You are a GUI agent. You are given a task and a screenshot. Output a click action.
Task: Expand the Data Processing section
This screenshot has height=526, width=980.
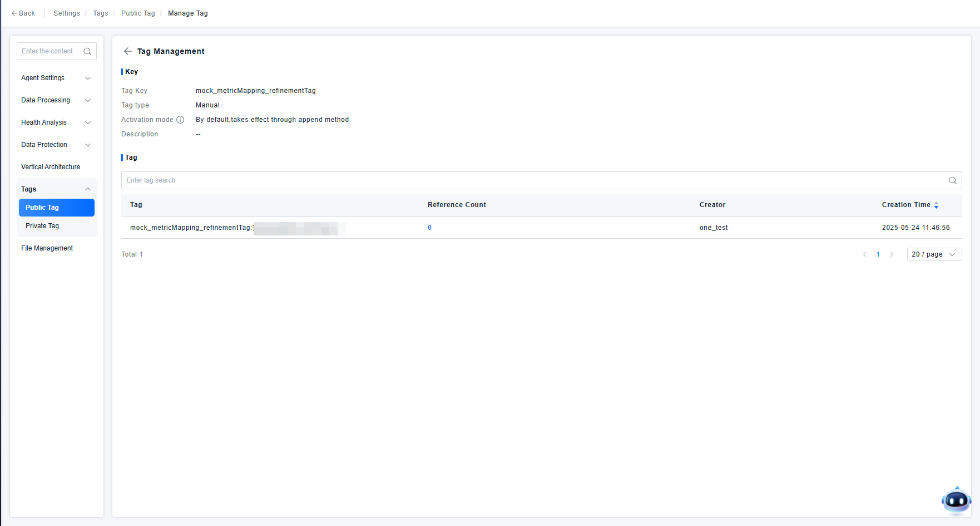coord(56,100)
